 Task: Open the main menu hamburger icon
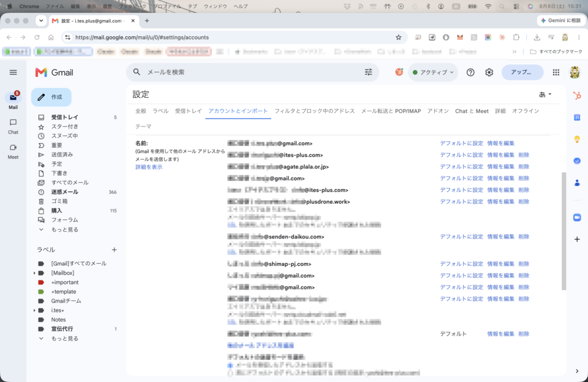tap(13, 72)
